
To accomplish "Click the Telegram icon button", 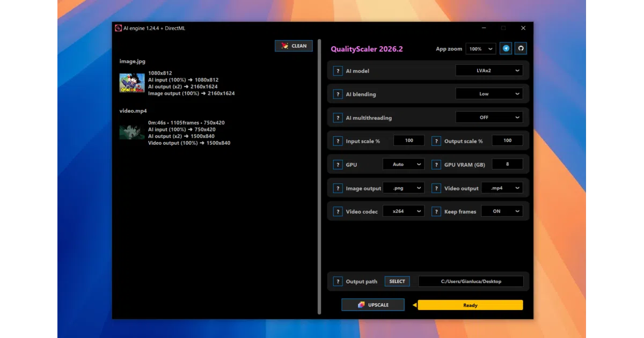I will (x=506, y=49).
